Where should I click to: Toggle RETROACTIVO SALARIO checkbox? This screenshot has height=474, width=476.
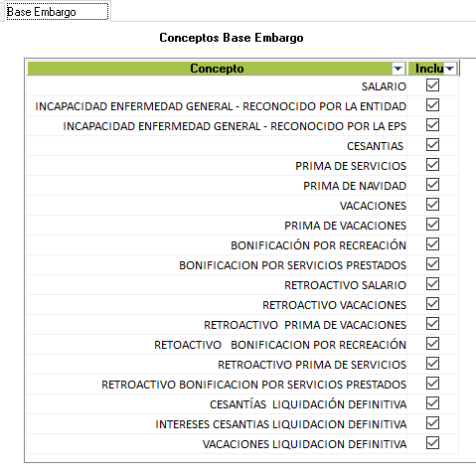point(432,284)
